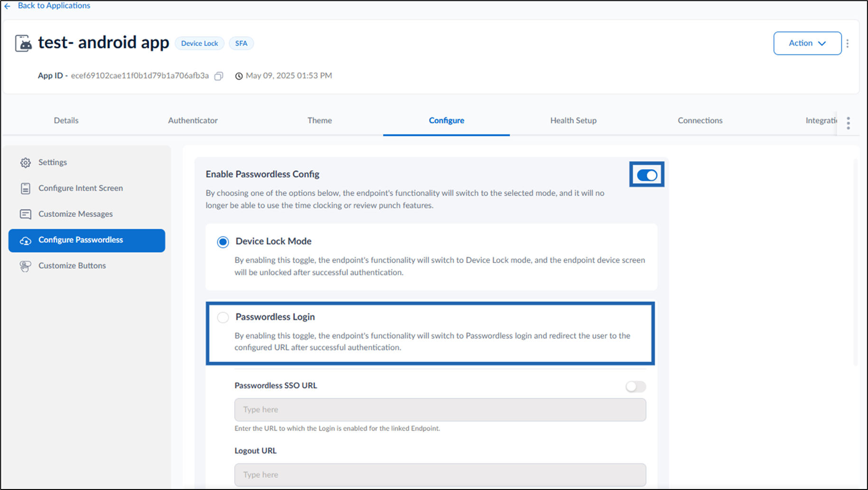
Task: Click the Configure Passwordless cloud icon
Action: point(26,241)
